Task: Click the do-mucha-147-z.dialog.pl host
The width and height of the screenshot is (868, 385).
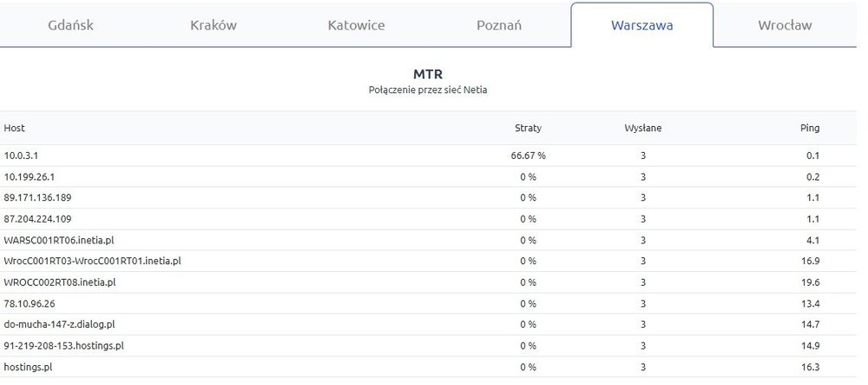Action: (60, 324)
